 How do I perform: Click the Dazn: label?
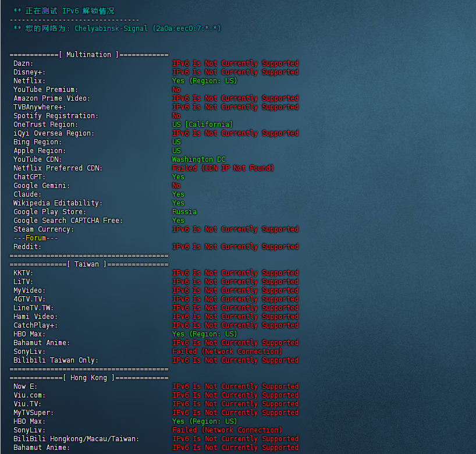click(23, 63)
